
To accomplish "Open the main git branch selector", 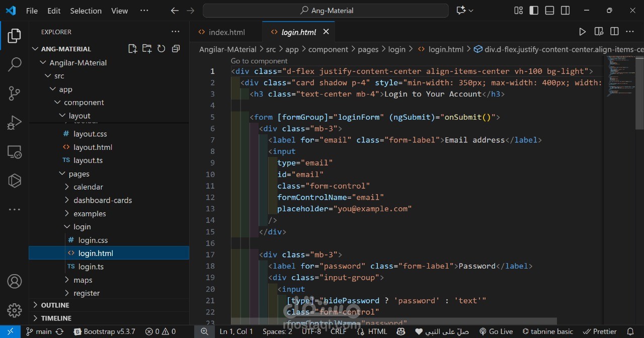I will (x=39, y=331).
